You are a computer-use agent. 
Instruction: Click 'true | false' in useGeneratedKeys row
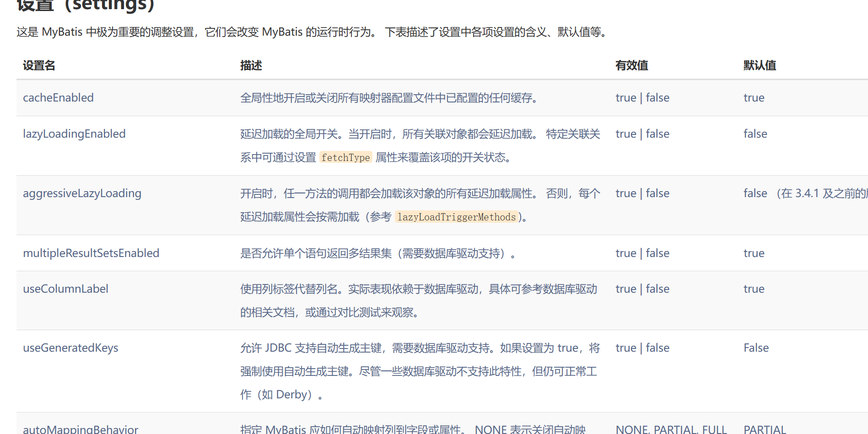click(x=642, y=348)
